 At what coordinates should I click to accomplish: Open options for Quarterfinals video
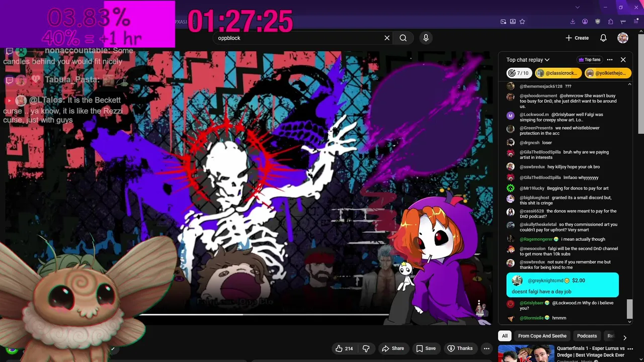[x=630, y=348]
